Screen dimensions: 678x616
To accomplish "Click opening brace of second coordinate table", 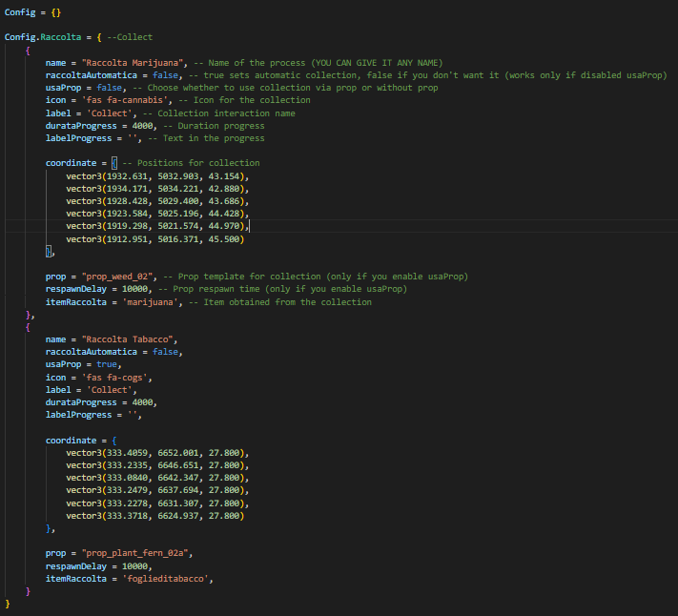I will point(114,441).
